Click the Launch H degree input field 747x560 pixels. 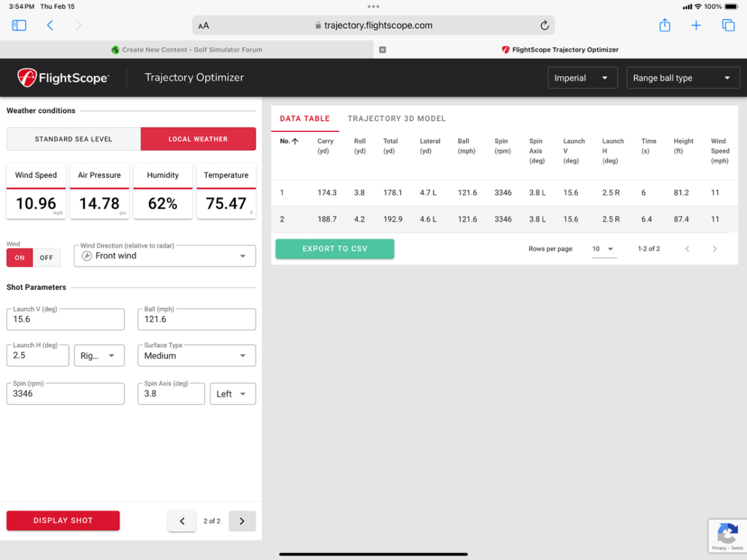[x=38, y=355]
